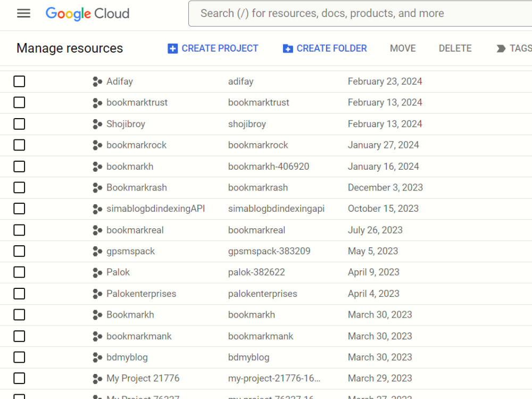The image size is (532, 399).
Task: Click the project icon beside gpsmspack
Action: [97, 252]
